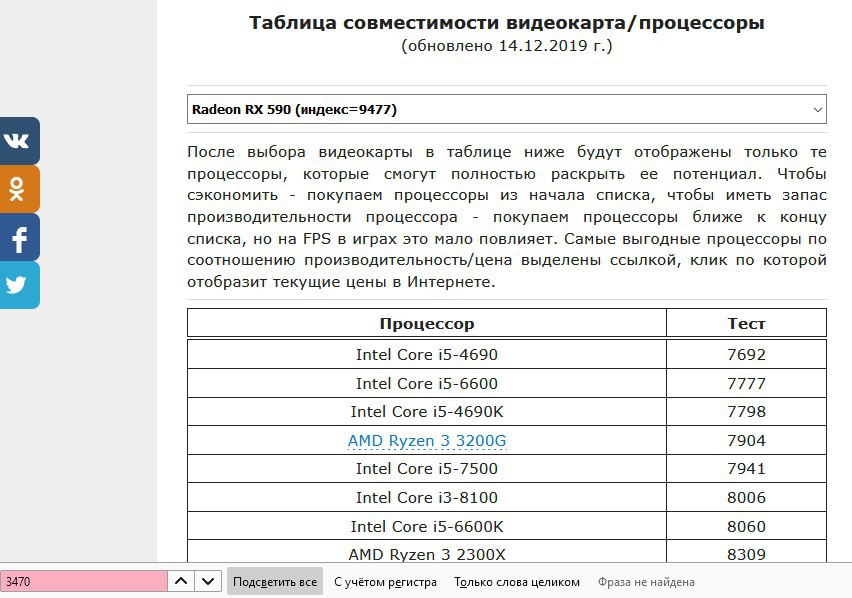Click test score 8060
Viewport: 852px width, 598px height.
coord(746,526)
